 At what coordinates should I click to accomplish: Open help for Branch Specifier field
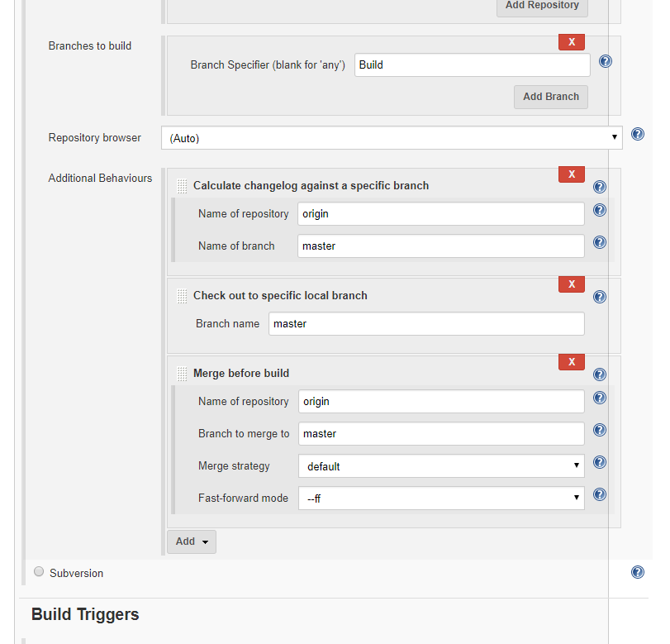(605, 61)
